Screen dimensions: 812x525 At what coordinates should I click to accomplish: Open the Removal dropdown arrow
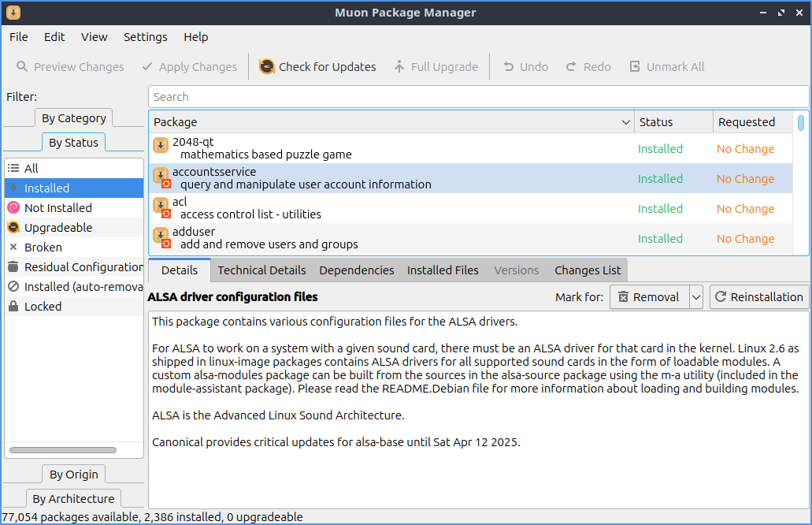(x=695, y=297)
